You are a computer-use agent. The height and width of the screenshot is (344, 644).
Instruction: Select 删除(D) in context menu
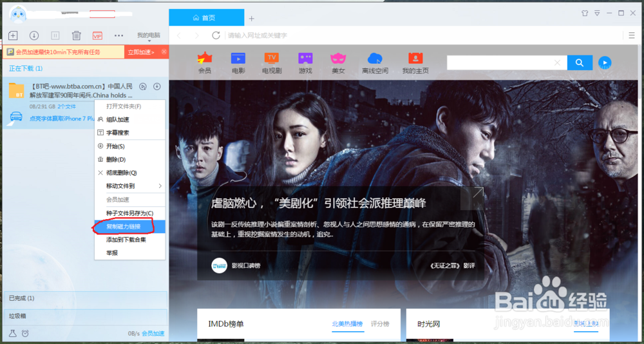coord(116,160)
